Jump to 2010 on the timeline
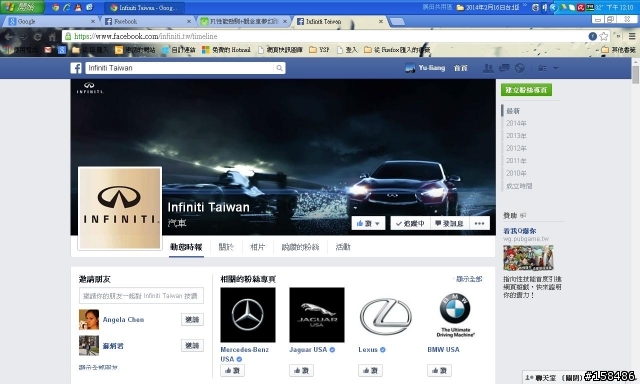The height and width of the screenshot is (384, 640). (516, 173)
